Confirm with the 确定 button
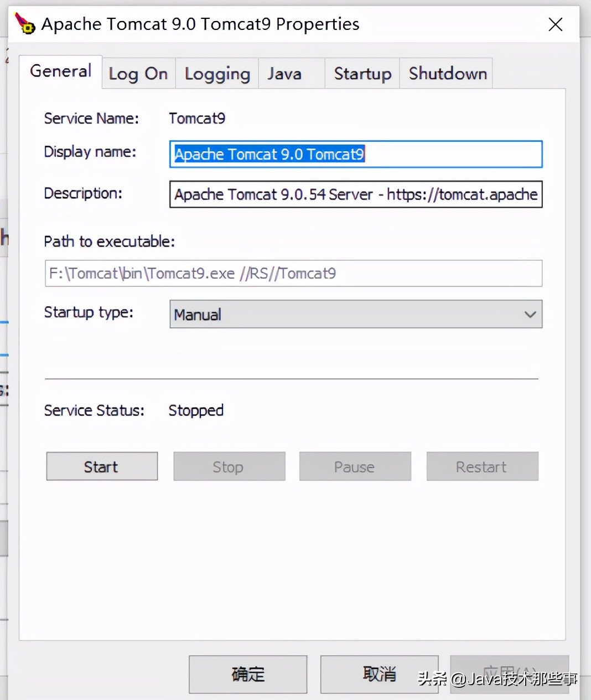591x700 pixels. click(x=248, y=674)
